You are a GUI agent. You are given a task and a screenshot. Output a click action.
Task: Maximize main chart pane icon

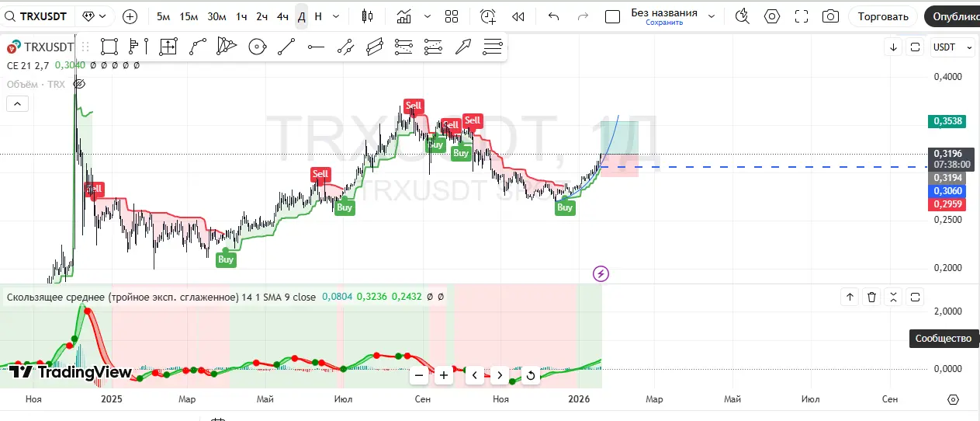pos(915,47)
